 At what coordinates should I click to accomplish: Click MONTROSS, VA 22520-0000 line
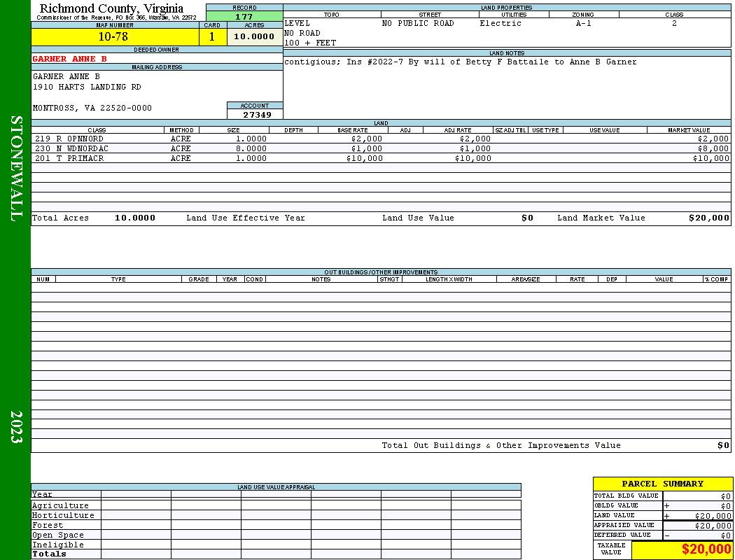[x=92, y=108]
